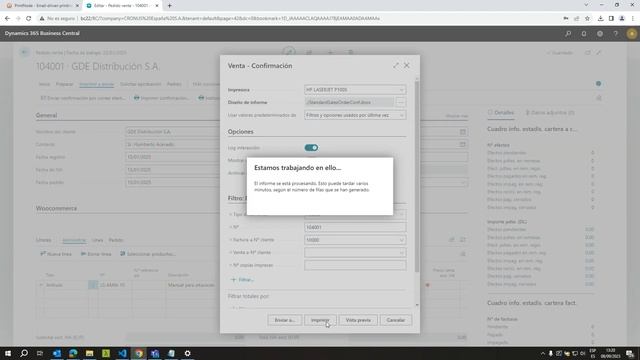Click Borrar línea in the Líneas toolbar

[96, 254]
